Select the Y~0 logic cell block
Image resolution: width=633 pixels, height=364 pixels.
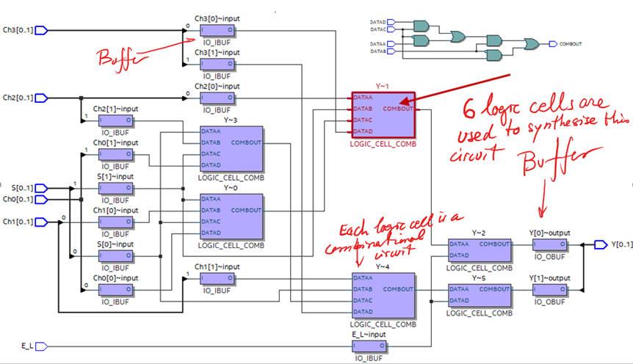tap(231, 216)
